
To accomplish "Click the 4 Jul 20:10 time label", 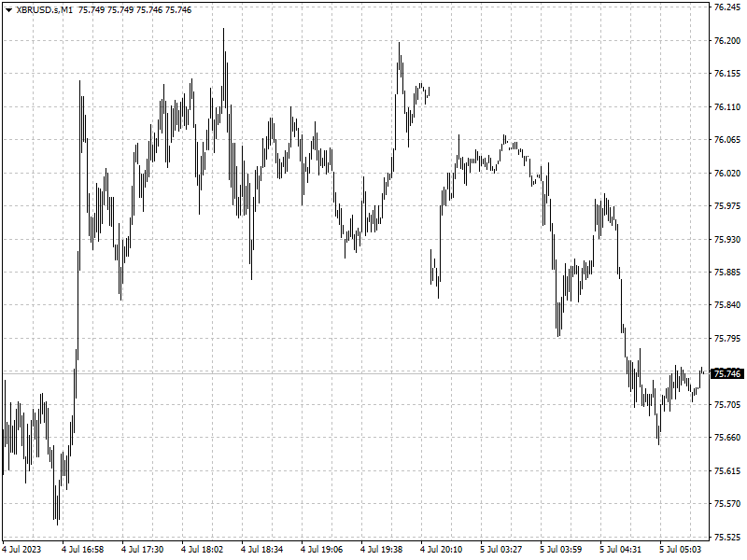I will [x=442, y=550].
